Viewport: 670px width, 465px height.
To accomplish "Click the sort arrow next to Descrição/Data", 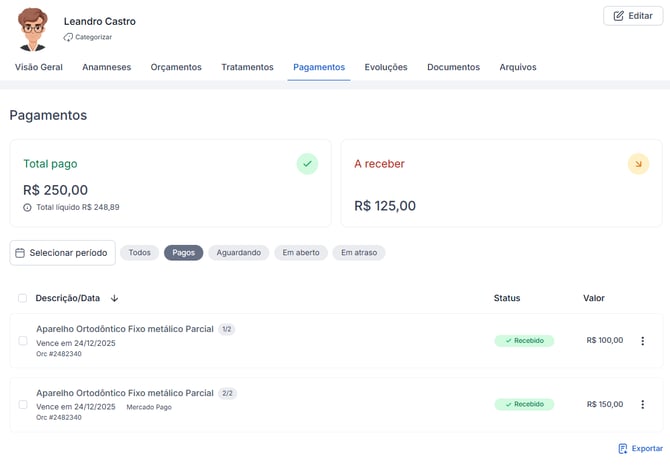I will click(114, 298).
